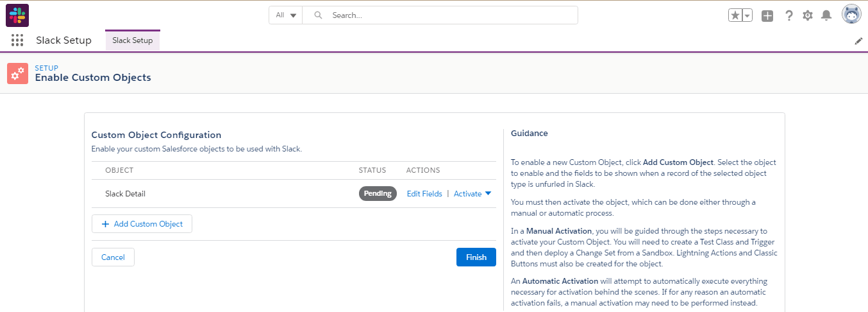
Task: Open the Help question mark icon
Action: pyautogui.click(x=789, y=15)
